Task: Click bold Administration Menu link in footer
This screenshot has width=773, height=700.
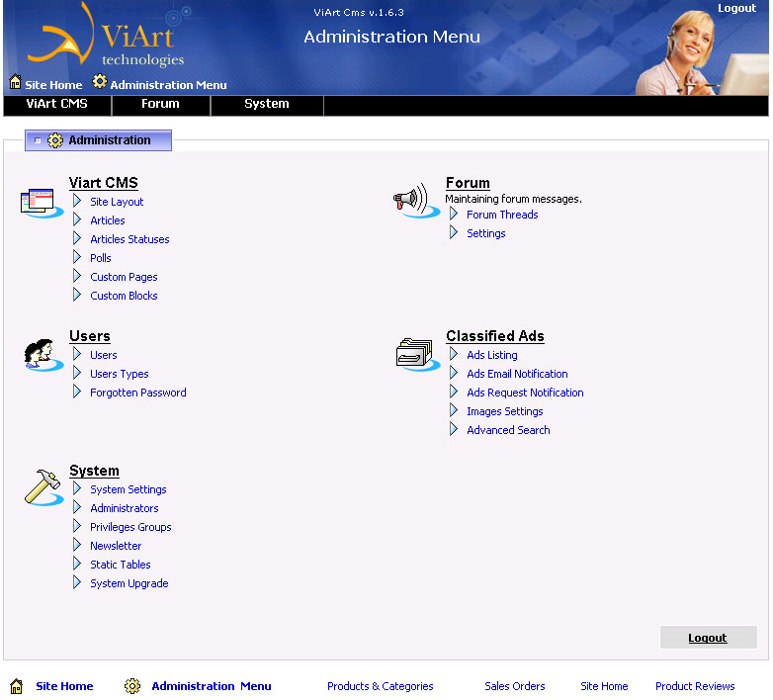Action: [212, 686]
